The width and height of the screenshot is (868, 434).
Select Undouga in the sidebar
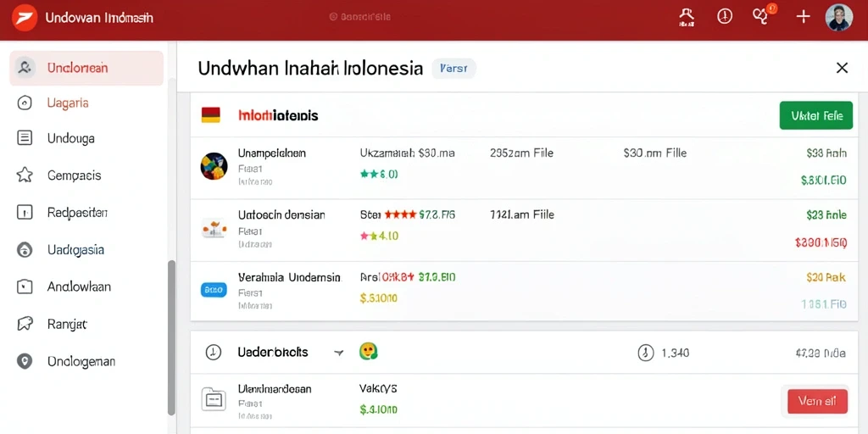(x=71, y=138)
